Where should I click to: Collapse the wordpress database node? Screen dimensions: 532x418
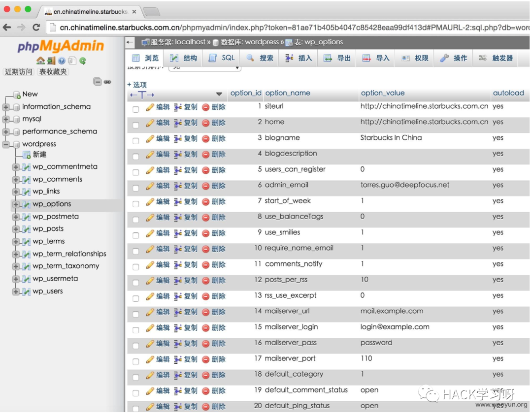point(6,144)
